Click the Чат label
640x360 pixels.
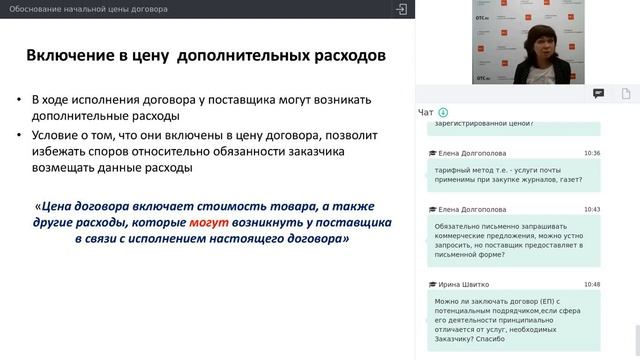click(425, 112)
